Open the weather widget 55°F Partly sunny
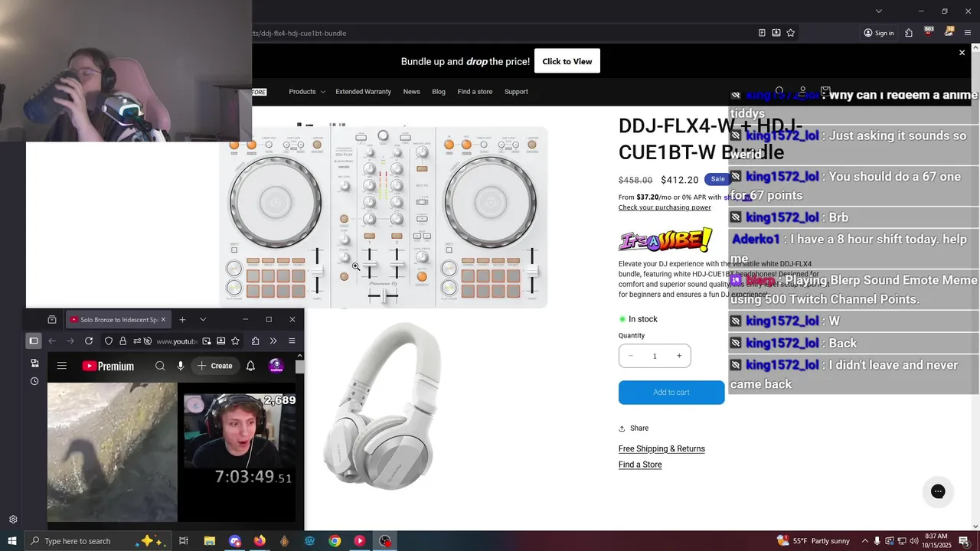This screenshot has width=980, height=551. 812,541
